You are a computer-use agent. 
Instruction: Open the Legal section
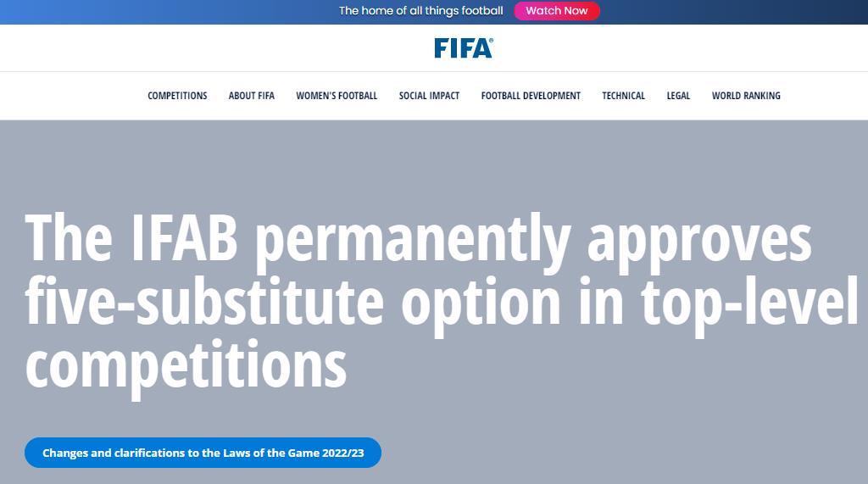click(x=678, y=96)
